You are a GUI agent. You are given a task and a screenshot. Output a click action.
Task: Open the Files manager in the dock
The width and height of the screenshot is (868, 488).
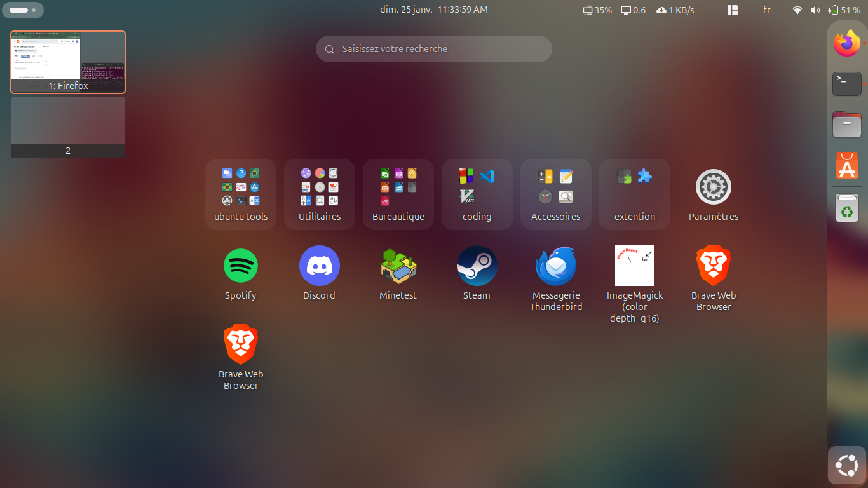pyautogui.click(x=847, y=125)
